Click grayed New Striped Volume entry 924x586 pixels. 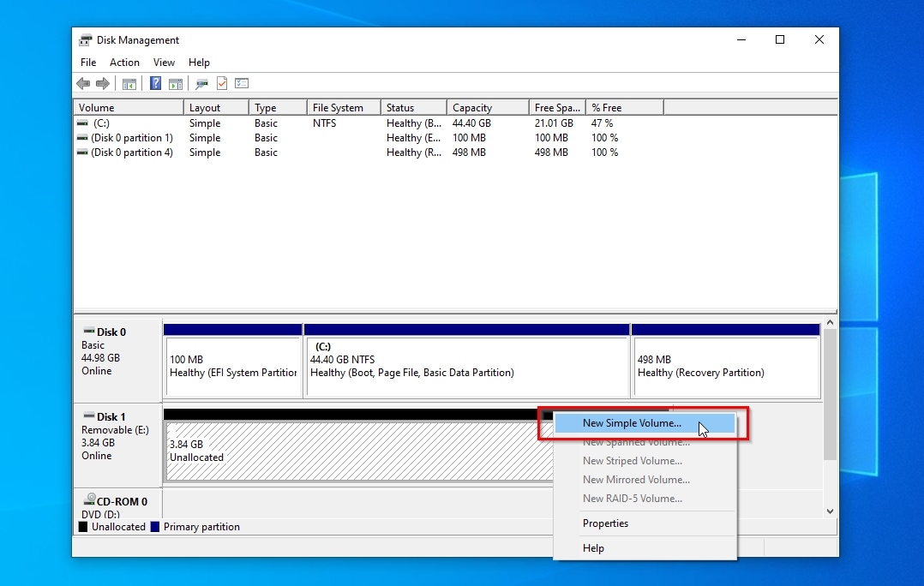click(x=645, y=461)
